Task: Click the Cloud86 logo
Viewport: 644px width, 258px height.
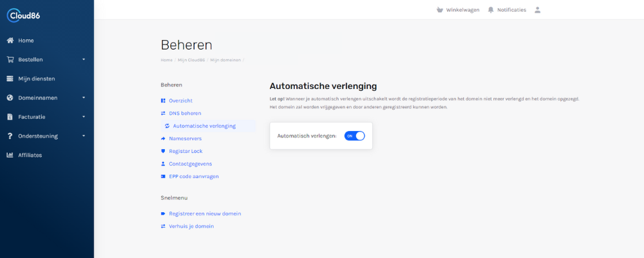Action: pyautogui.click(x=24, y=15)
